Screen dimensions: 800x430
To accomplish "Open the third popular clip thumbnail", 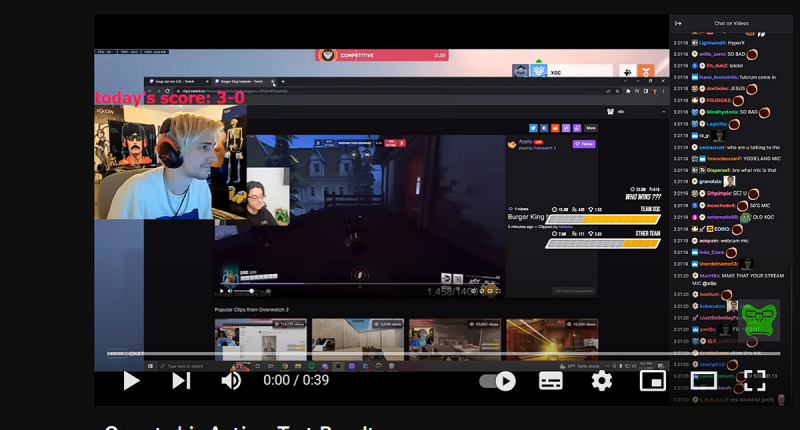I will 455,340.
